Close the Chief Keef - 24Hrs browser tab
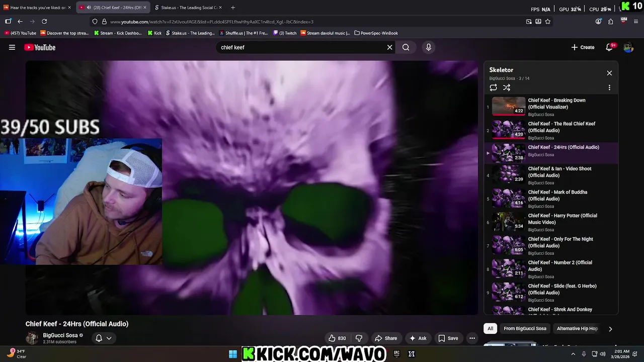The image size is (644, 362). click(145, 8)
